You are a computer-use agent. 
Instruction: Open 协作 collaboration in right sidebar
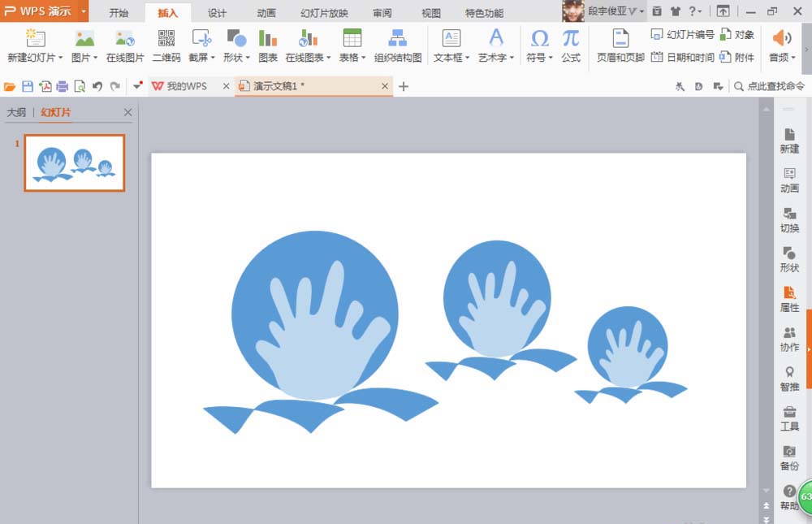pos(789,339)
